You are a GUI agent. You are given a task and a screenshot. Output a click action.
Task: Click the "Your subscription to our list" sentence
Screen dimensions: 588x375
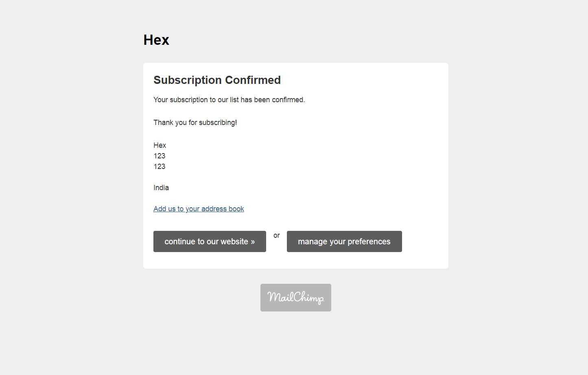pyautogui.click(x=229, y=100)
